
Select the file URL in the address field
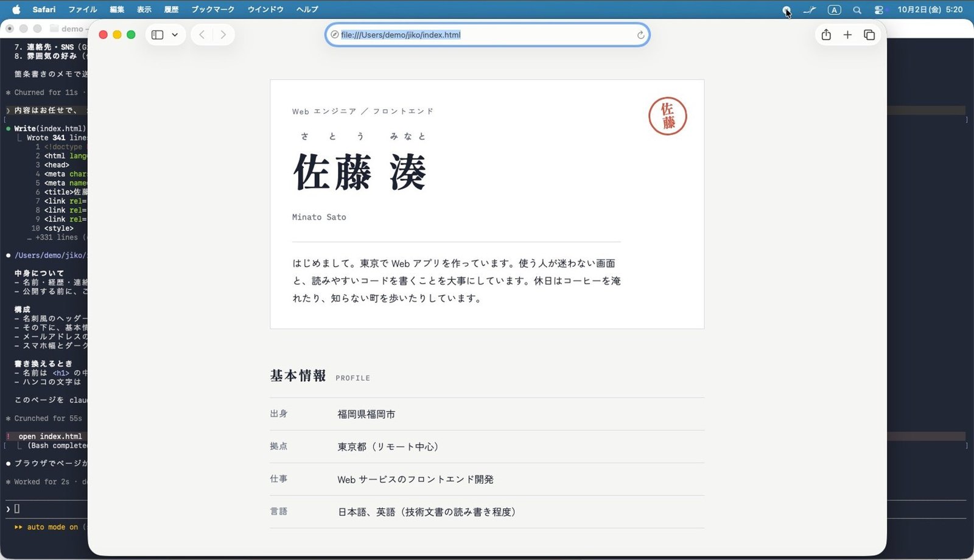[x=401, y=35]
